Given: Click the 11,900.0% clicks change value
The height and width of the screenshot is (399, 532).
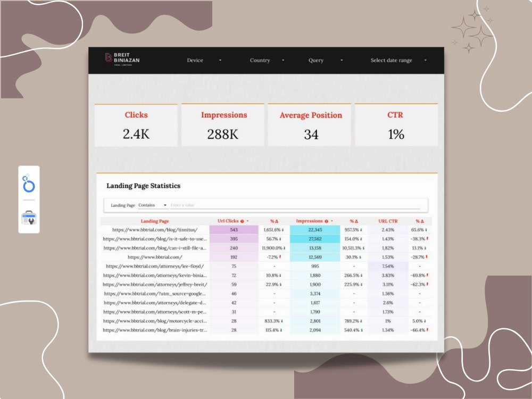Looking at the screenshot, I should tap(271, 248).
